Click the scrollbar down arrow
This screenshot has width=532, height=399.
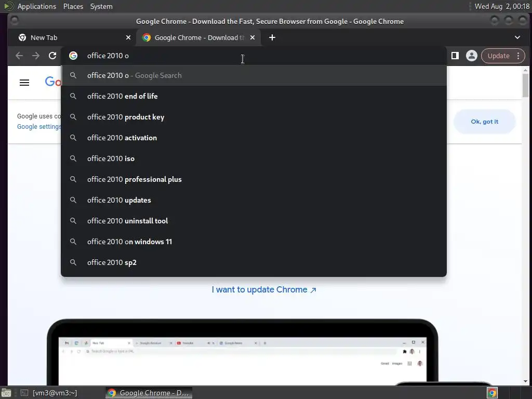[x=525, y=381]
